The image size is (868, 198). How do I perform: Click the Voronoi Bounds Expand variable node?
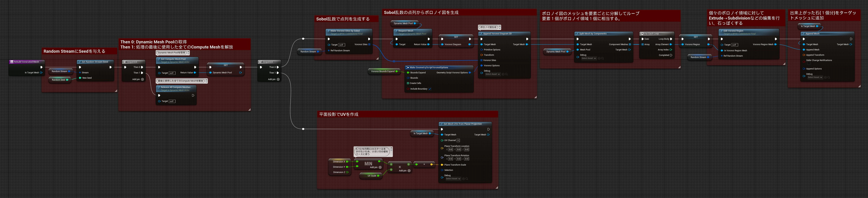[x=384, y=71]
